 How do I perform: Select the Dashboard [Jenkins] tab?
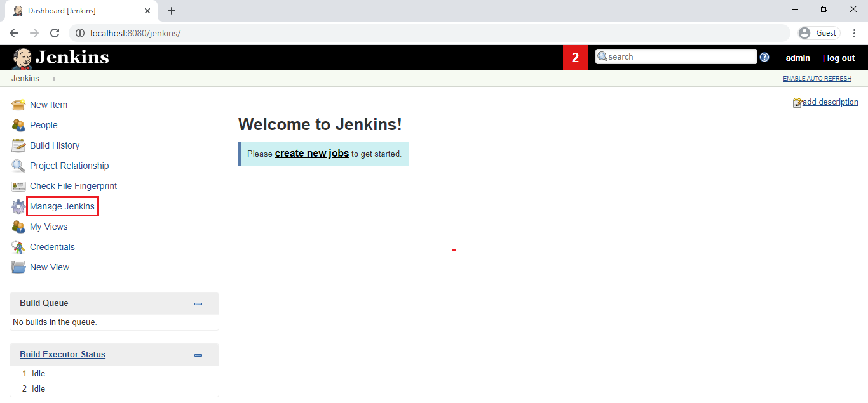pos(81,11)
